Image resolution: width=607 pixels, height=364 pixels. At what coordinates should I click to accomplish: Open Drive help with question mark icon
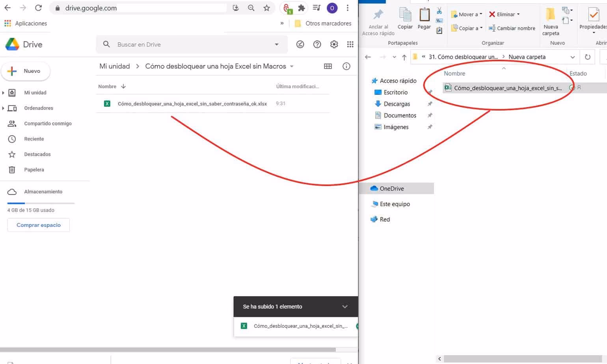coord(317,44)
